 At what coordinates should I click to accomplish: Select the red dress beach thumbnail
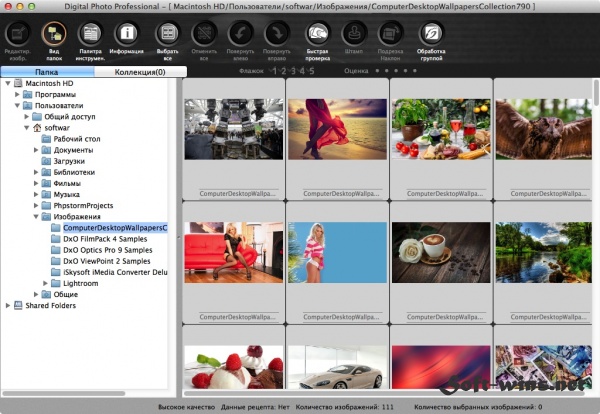pyautogui.click(x=338, y=129)
